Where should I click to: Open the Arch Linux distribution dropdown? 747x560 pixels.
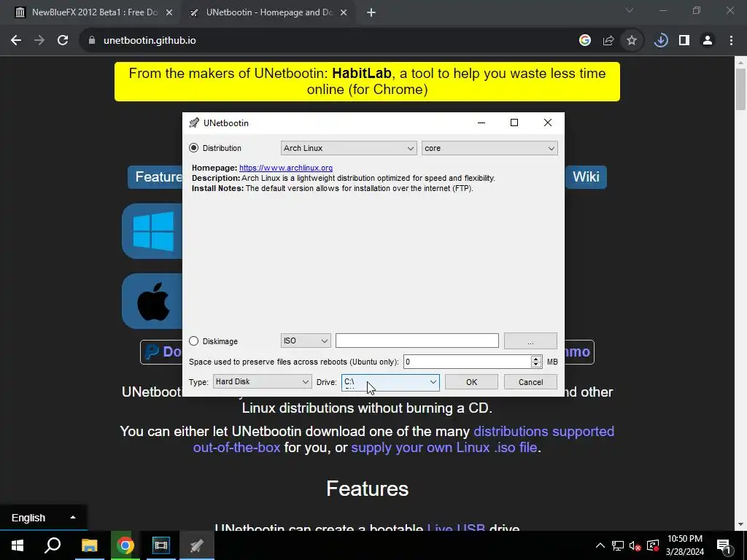coord(349,148)
